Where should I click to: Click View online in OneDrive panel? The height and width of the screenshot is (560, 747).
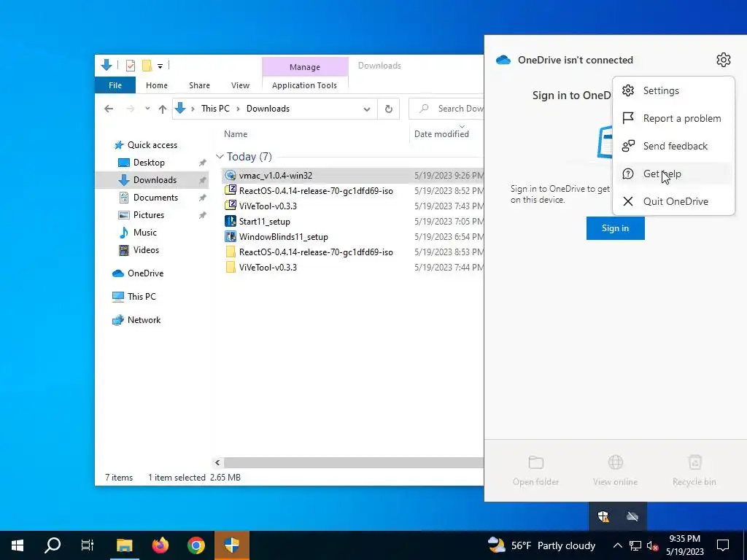click(615, 470)
